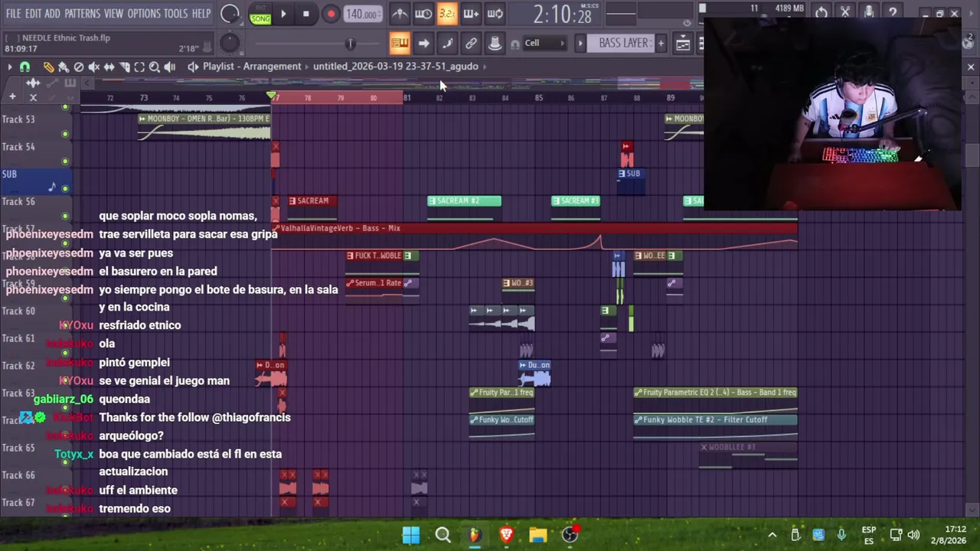Toggle overdub (blend) recording
The height and width of the screenshot is (551, 980).
471,14
